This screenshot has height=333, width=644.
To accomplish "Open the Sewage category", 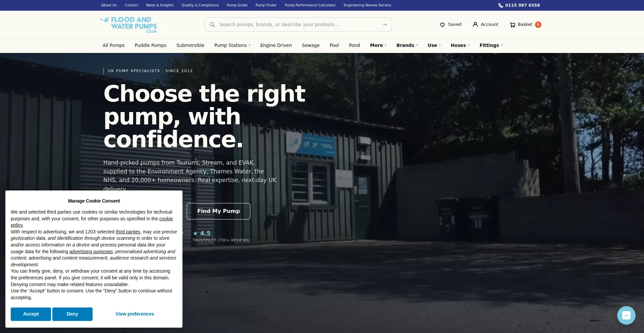I will (x=311, y=45).
